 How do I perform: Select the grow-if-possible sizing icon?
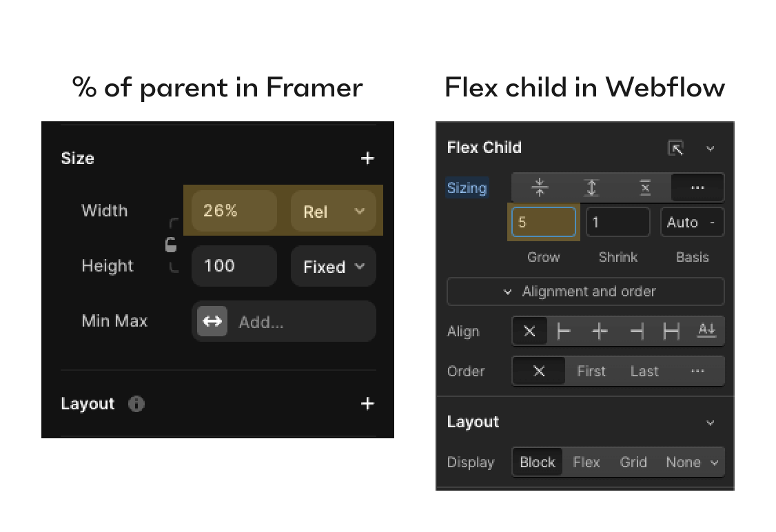[593, 187]
